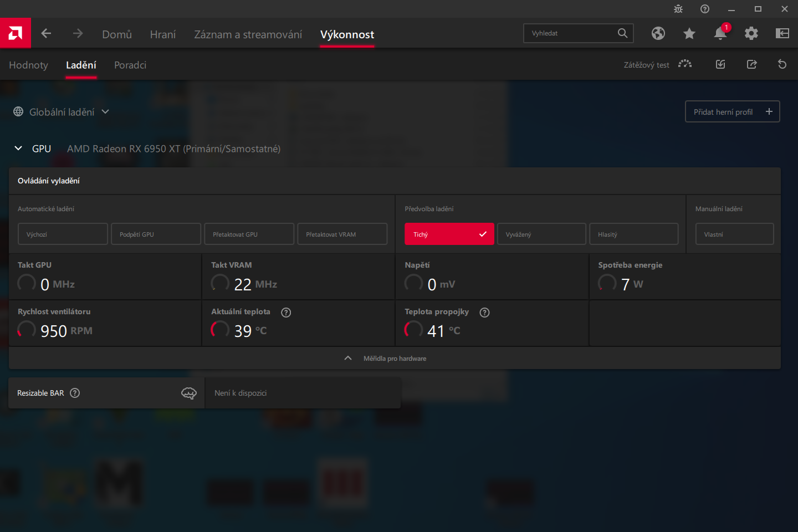Click the Resizable BAR brain icon
The height and width of the screenshot is (532, 798).
[x=189, y=393]
